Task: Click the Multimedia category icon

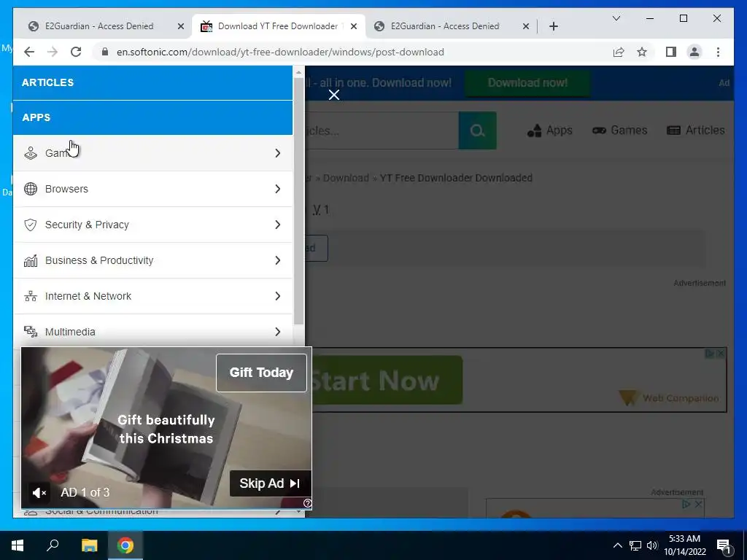Action: [x=31, y=332]
